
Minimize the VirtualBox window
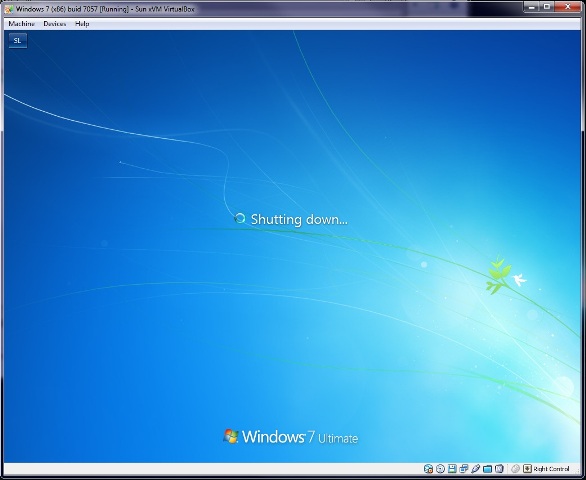click(x=531, y=7)
